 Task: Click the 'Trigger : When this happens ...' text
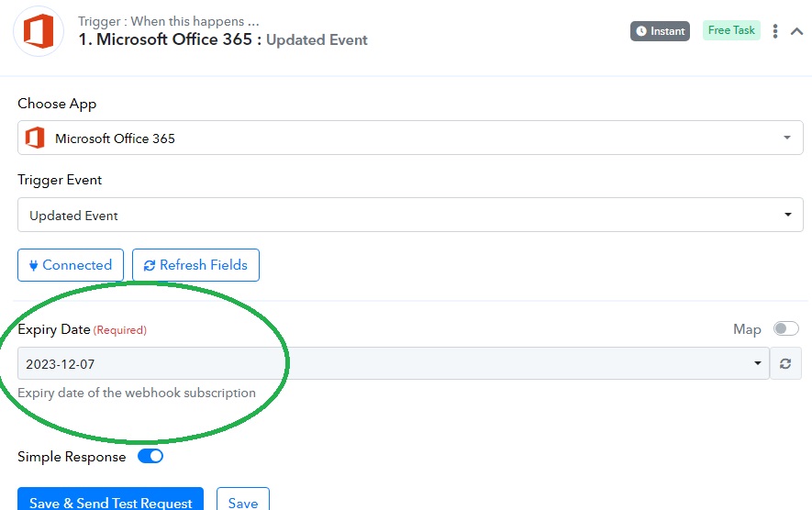point(168,21)
